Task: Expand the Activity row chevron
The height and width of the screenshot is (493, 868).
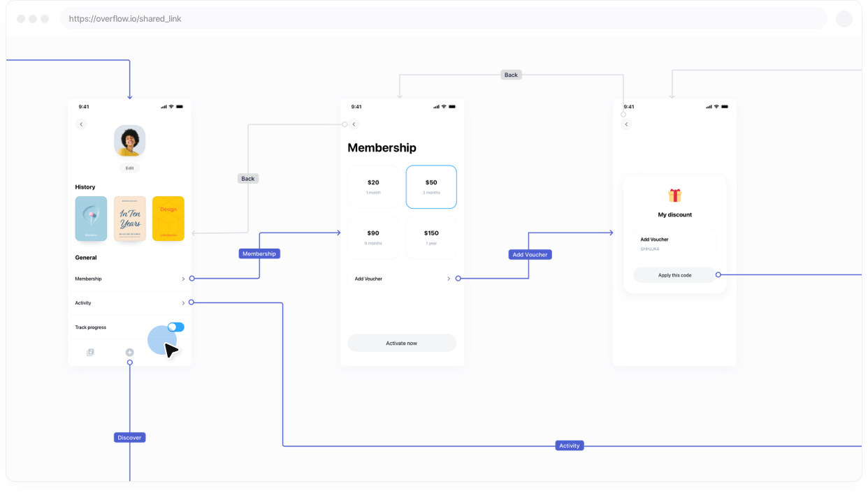Action: [183, 303]
